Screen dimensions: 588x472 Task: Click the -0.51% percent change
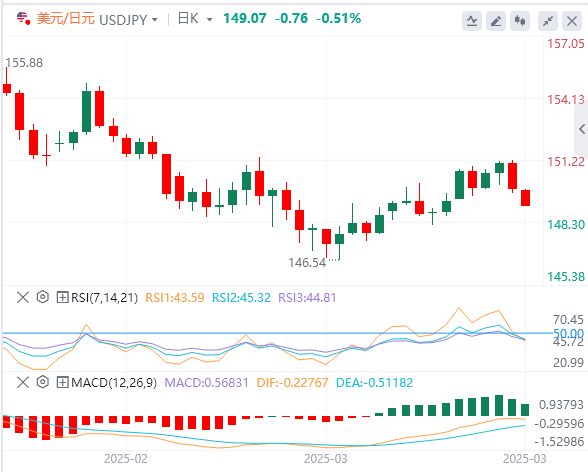pos(339,18)
